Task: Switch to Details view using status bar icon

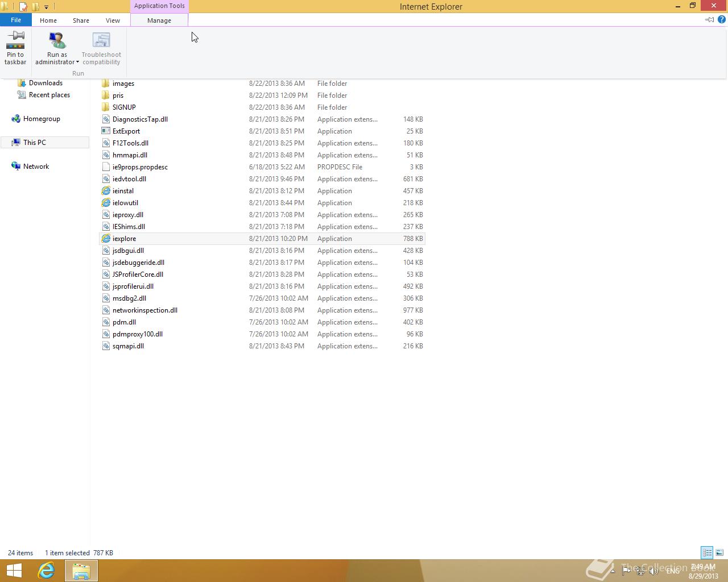Action: pyautogui.click(x=707, y=552)
